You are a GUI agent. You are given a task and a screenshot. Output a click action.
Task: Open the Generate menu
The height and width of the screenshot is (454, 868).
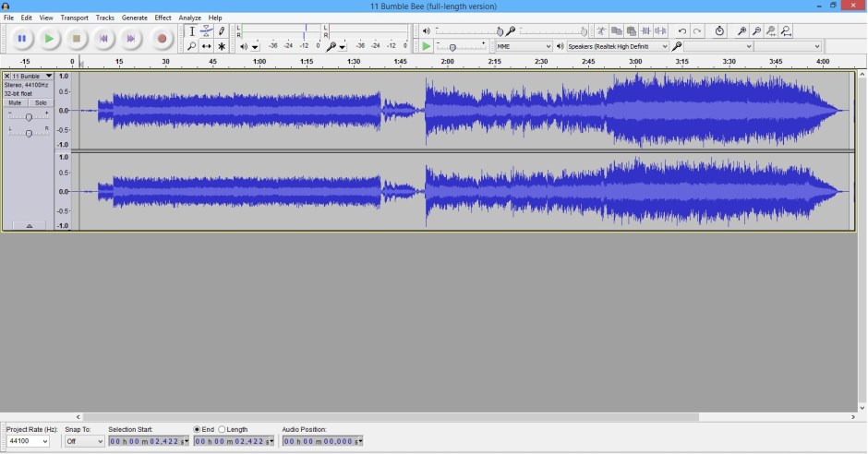134,18
